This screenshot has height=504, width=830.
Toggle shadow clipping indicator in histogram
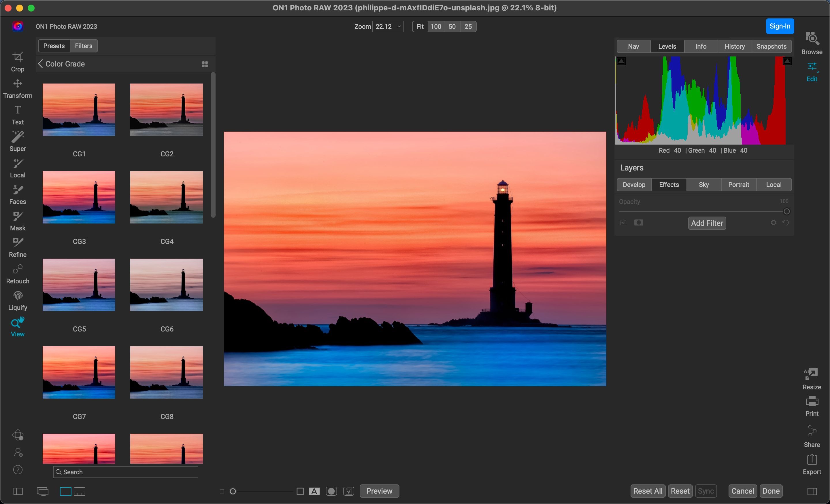click(621, 61)
